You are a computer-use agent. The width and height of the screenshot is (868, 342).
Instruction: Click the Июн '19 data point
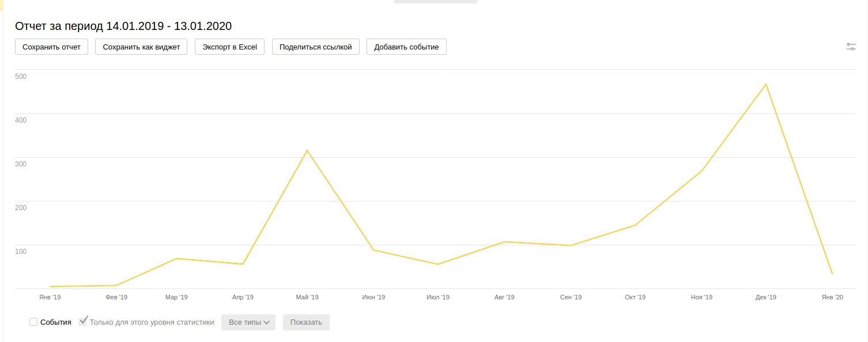coord(373,250)
